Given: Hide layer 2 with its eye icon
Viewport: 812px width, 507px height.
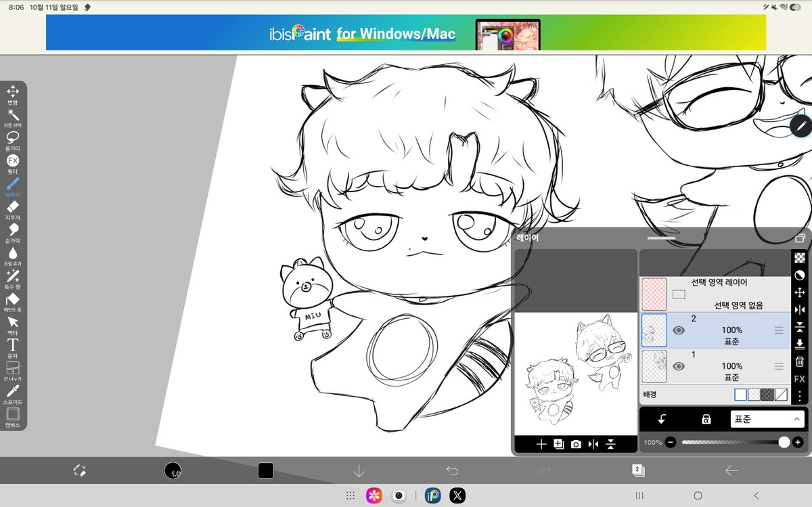Looking at the screenshot, I should click(679, 330).
